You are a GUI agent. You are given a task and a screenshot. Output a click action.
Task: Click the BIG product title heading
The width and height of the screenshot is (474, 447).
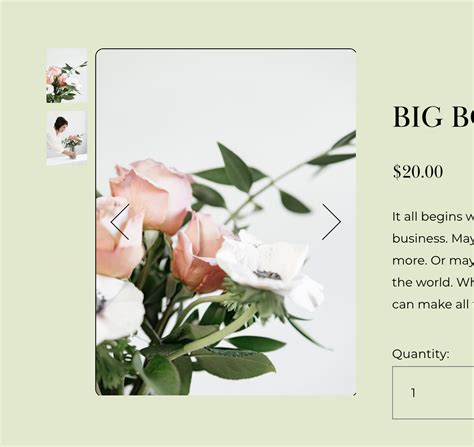pyautogui.click(x=433, y=117)
